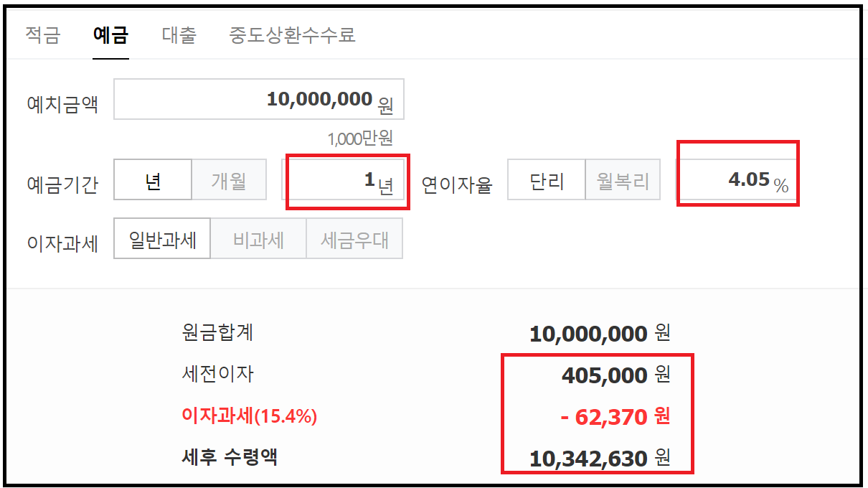Click the 1년 deposit period field
868x488 pixels.
coord(346,180)
